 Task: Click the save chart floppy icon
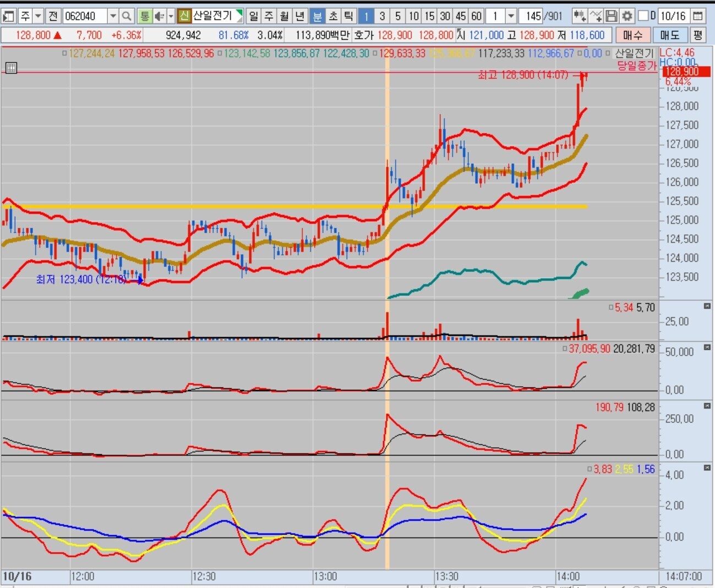click(x=611, y=16)
